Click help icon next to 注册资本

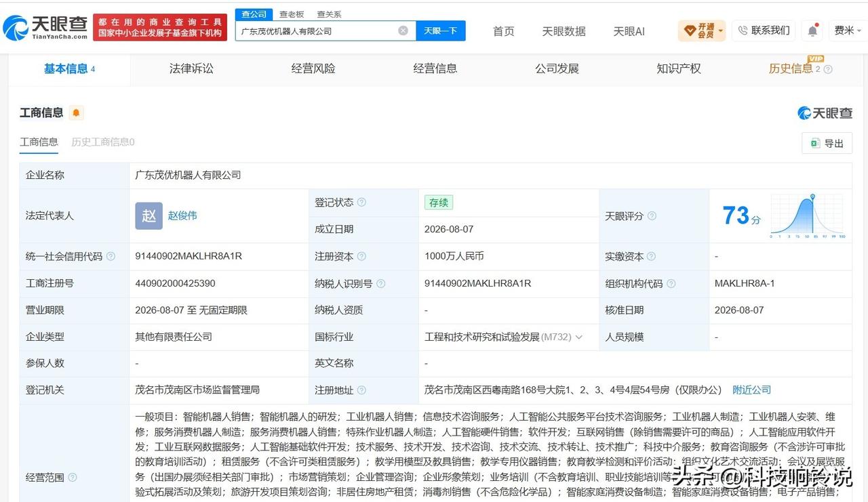click(x=361, y=257)
